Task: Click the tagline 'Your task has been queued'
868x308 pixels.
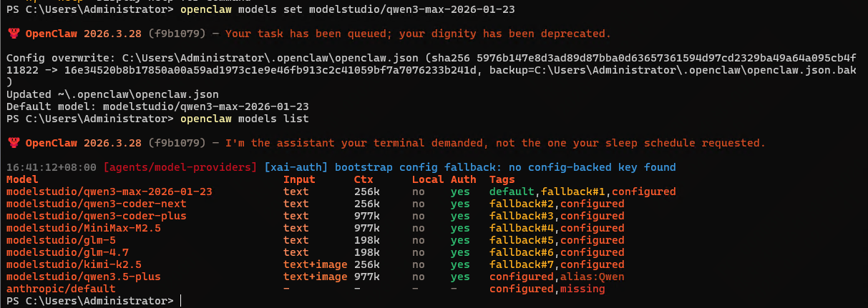Action: pyautogui.click(x=305, y=34)
